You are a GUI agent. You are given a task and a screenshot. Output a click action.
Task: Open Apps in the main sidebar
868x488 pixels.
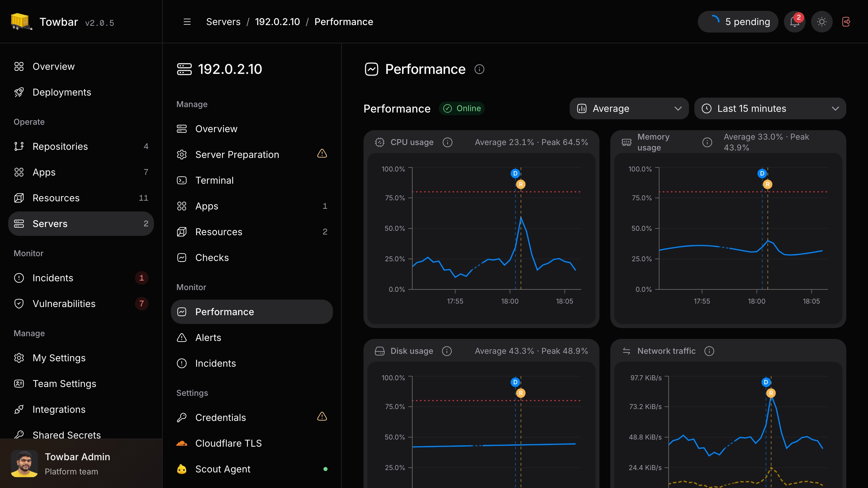pos(81,172)
